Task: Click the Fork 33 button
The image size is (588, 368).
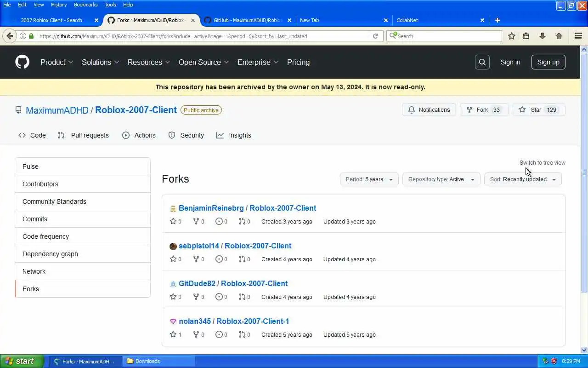Action: [484, 109]
